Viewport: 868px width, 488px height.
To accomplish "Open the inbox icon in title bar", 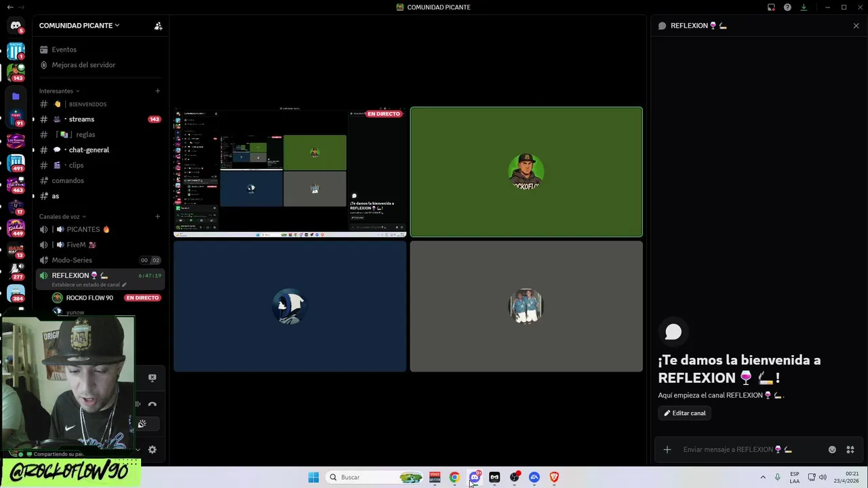I will click(x=771, y=7).
